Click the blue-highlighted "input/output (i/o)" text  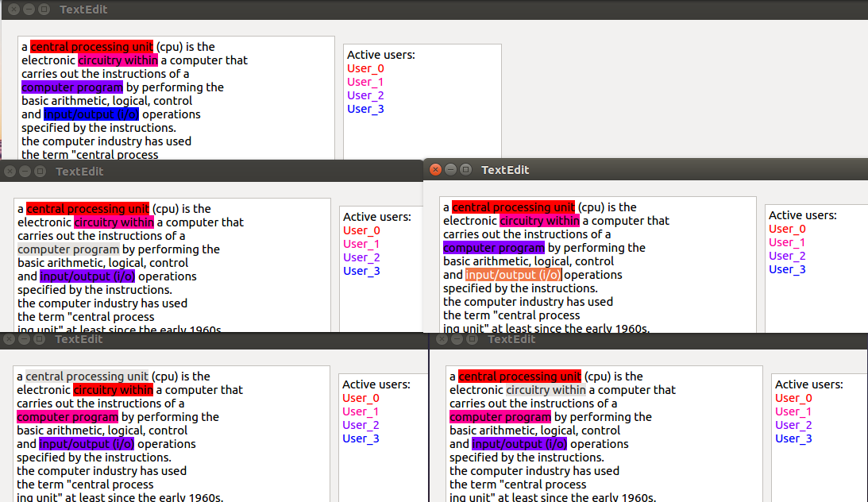coord(91,114)
